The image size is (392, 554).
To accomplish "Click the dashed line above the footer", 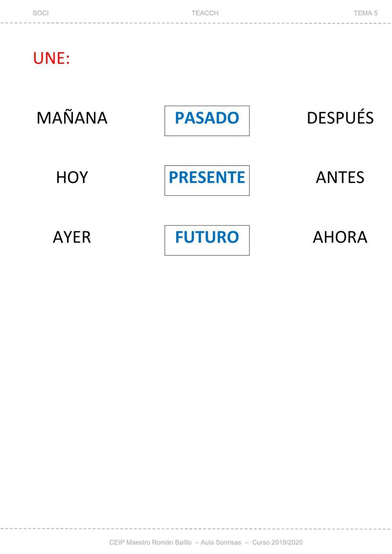I will (x=196, y=529).
